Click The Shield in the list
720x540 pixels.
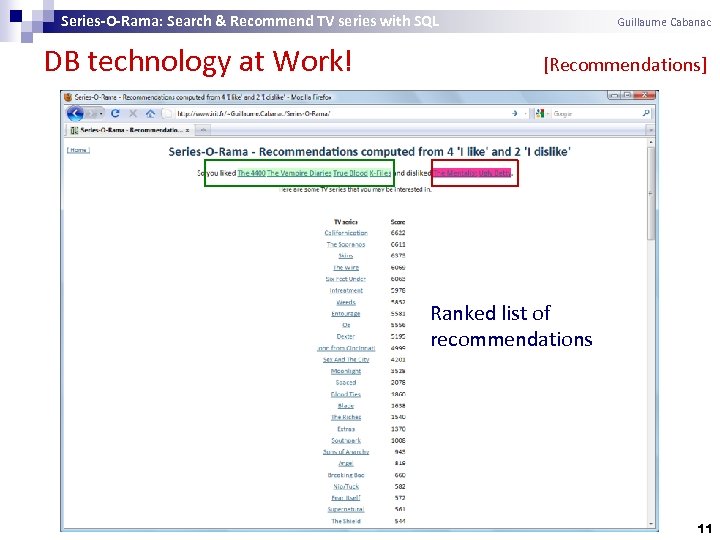coord(346,521)
